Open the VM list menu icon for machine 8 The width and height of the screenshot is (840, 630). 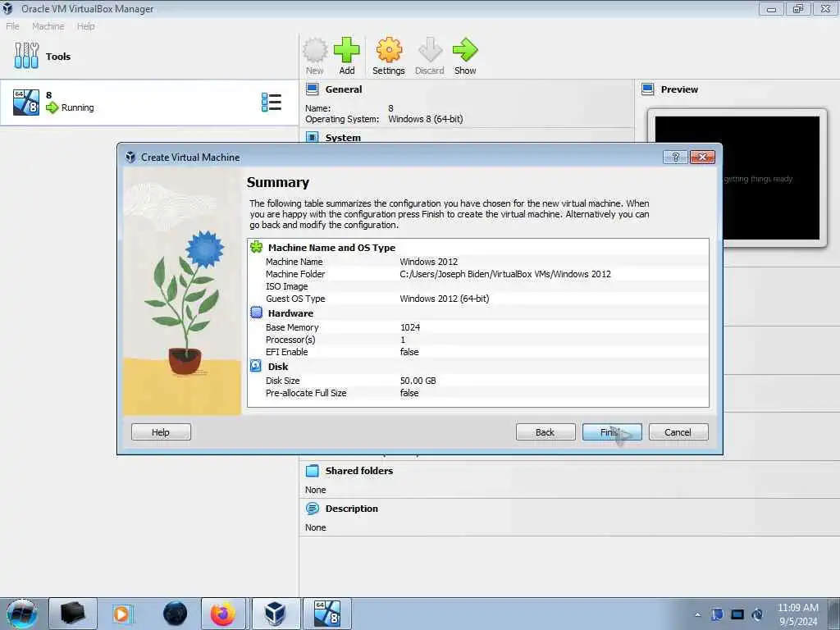coord(271,103)
